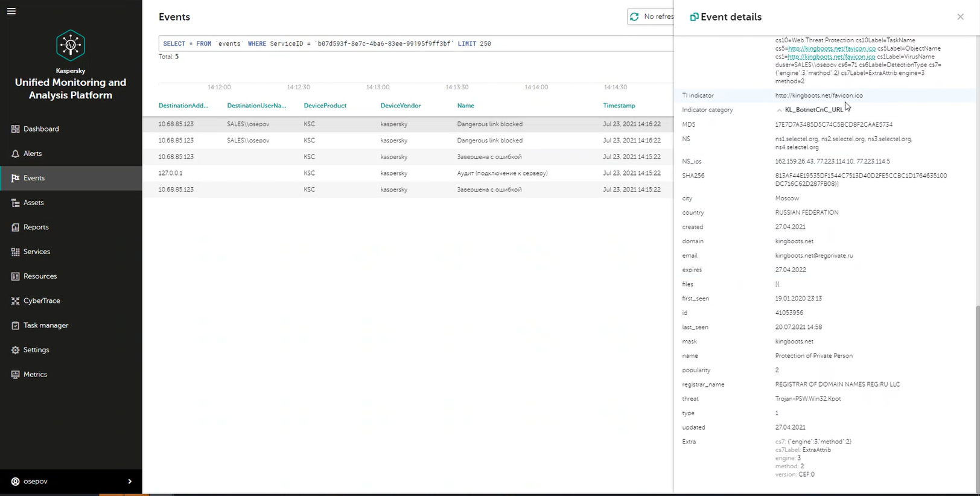
Task: Sort by the DeviceVendor column header
Action: [400, 106]
